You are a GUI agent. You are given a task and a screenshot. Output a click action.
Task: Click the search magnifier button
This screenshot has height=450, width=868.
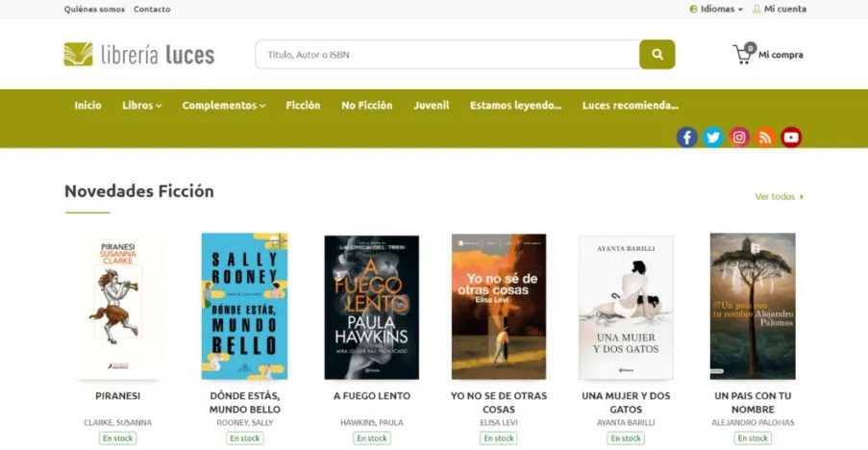click(657, 54)
